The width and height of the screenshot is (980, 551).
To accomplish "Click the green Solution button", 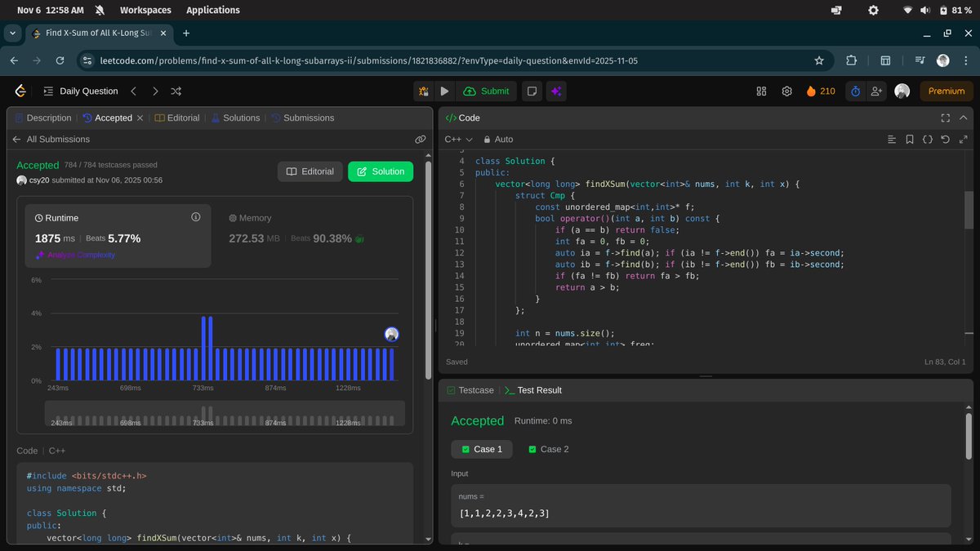I will click(x=381, y=171).
